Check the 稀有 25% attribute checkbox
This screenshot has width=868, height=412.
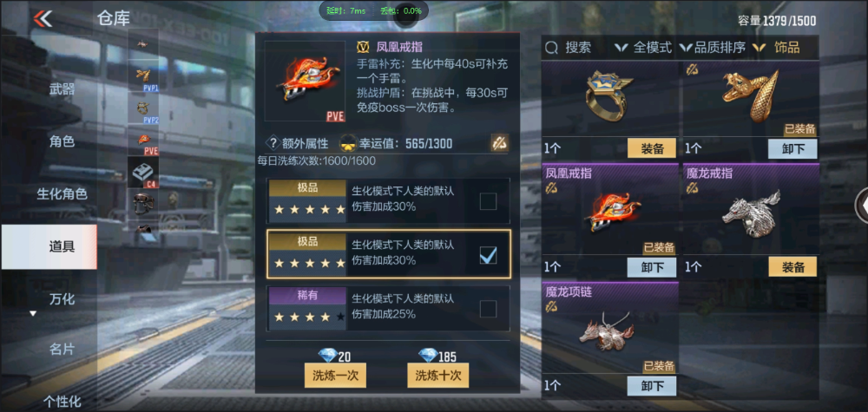[488, 309]
